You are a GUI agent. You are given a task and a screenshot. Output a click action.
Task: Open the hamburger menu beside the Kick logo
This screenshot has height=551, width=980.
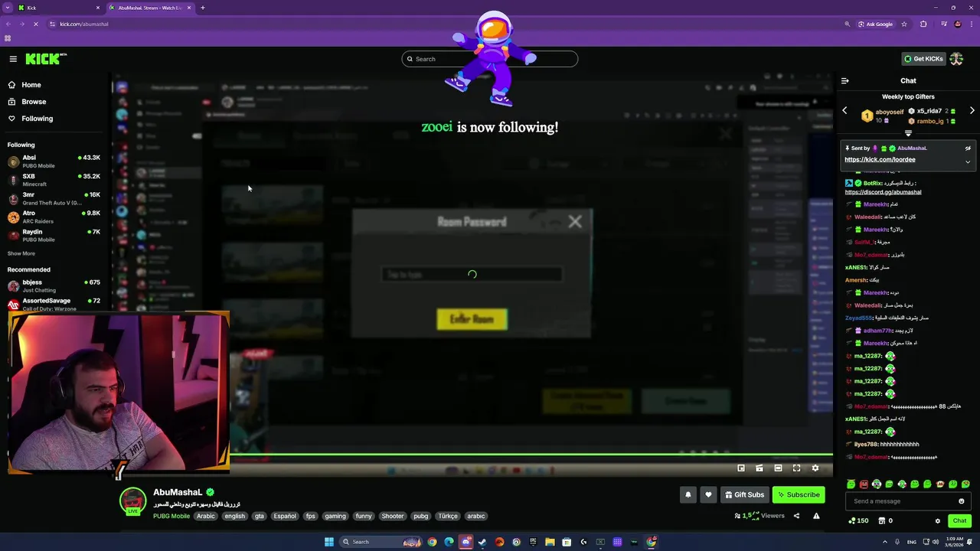(x=13, y=59)
